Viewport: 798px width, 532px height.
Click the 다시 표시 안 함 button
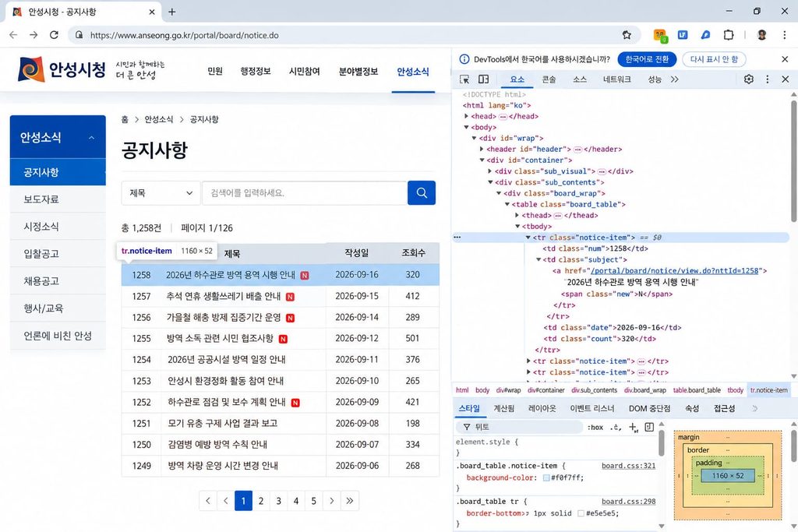click(714, 59)
